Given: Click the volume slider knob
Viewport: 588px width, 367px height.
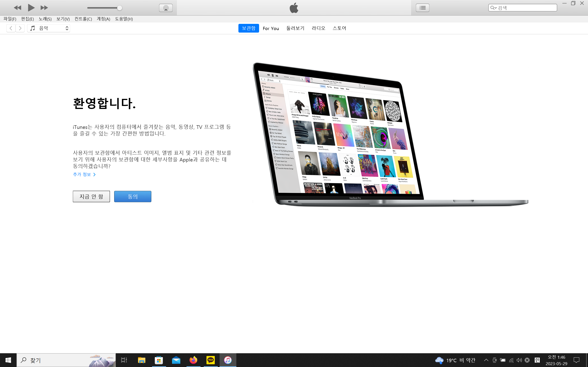Looking at the screenshot, I should click(x=119, y=8).
